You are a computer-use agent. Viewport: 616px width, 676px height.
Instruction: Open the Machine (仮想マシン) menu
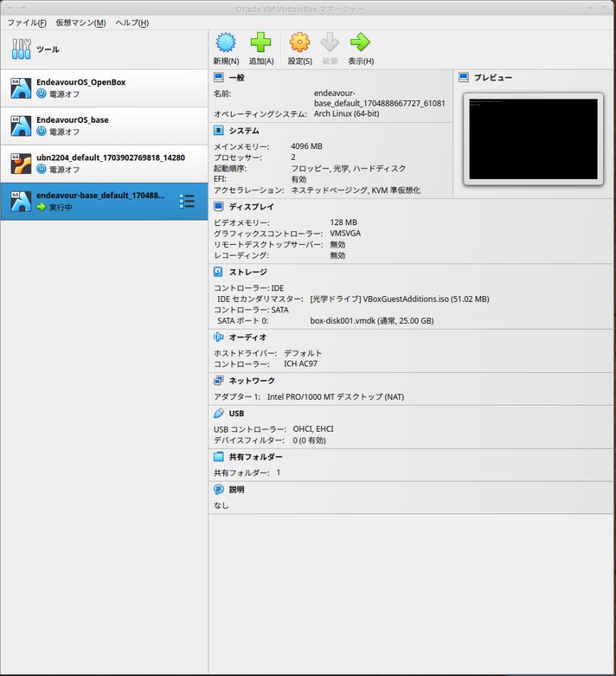[x=81, y=23]
